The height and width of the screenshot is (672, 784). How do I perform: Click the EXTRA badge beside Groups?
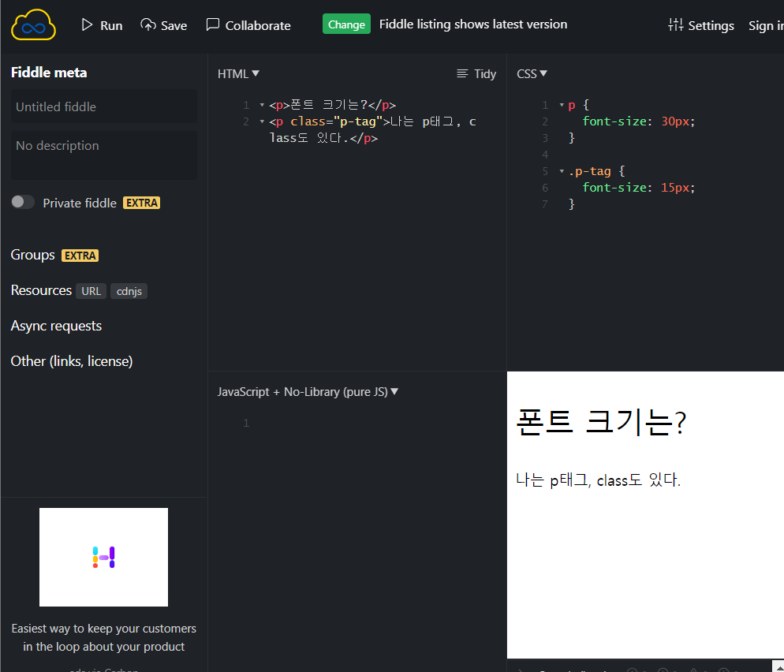click(x=80, y=256)
